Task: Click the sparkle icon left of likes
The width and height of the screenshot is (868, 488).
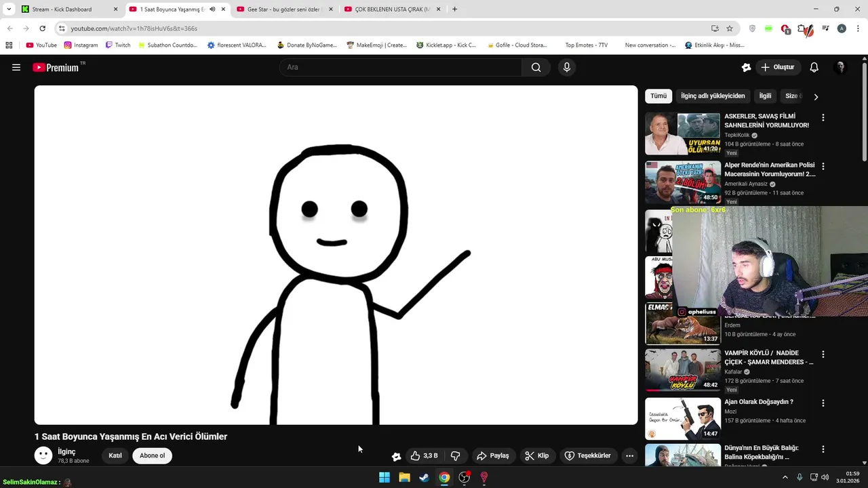Action: coord(396,456)
